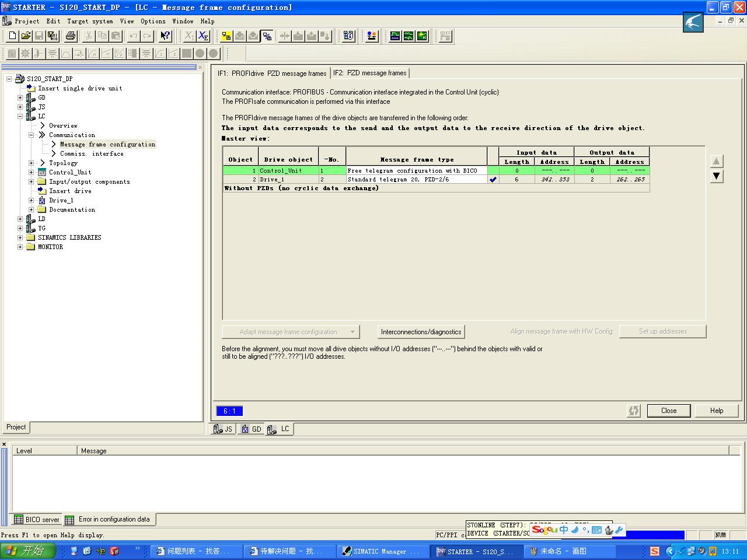Close the project navigator panel with x
Viewport: 747px width, 560px height.
200,67
